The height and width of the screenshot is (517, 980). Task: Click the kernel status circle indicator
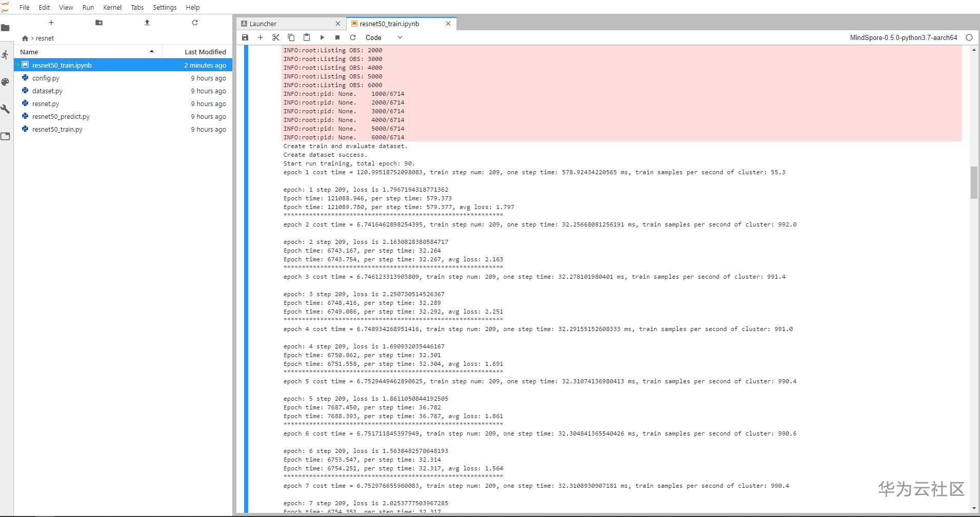(x=969, y=37)
